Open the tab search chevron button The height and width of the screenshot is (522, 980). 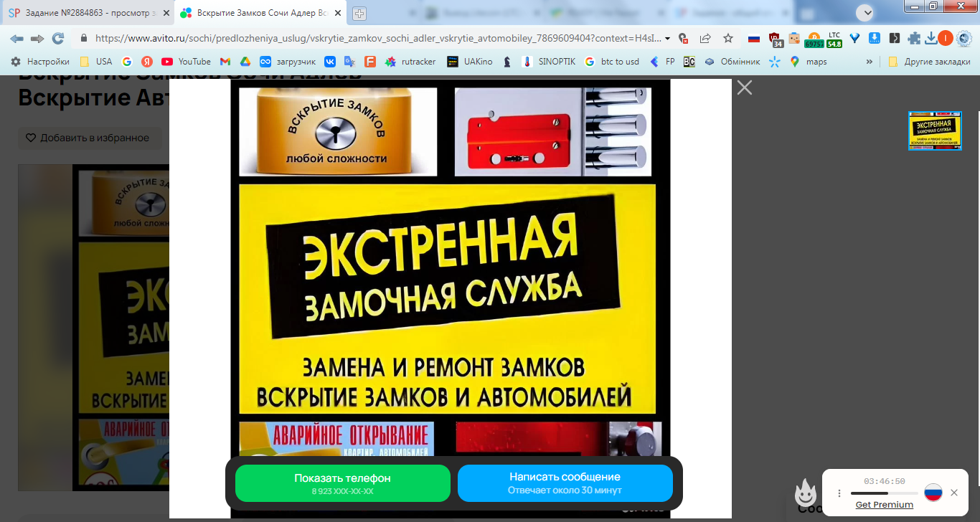(866, 13)
